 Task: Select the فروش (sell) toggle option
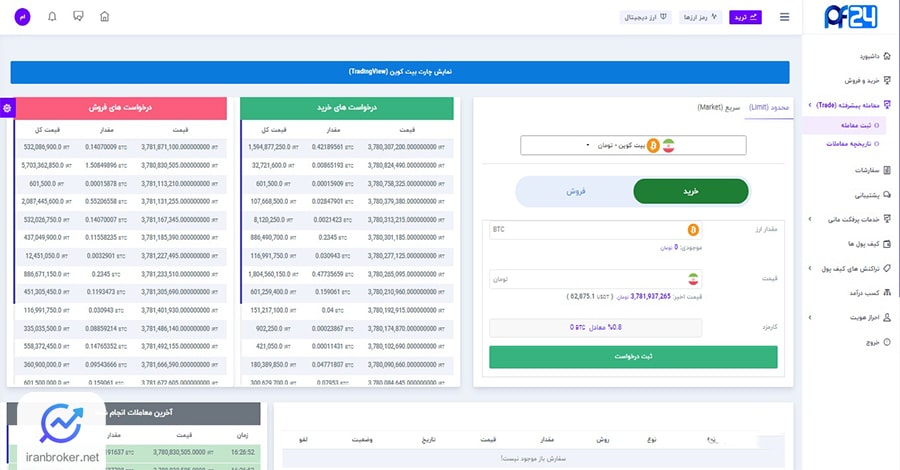(x=575, y=192)
